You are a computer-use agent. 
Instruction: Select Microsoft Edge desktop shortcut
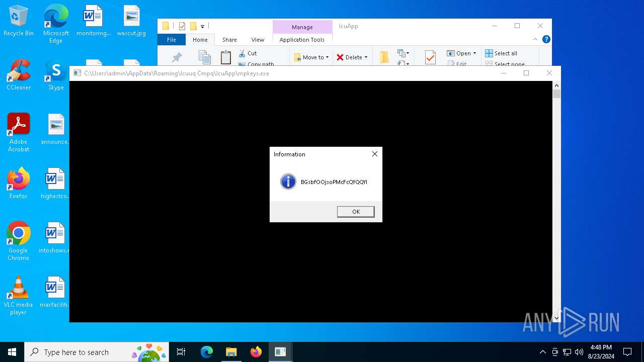pyautogui.click(x=56, y=24)
